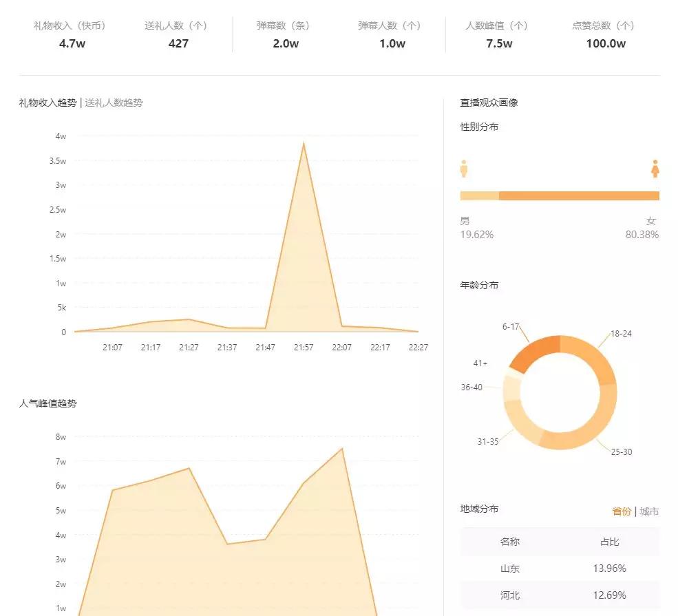This screenshot has width=678, height=616.
Task: Click the 36-40 age label
Action: pyautogui.click(x=472, y=387)
